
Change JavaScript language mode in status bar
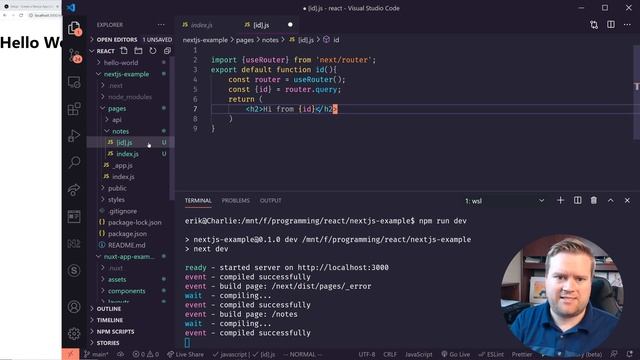point(418,354)
